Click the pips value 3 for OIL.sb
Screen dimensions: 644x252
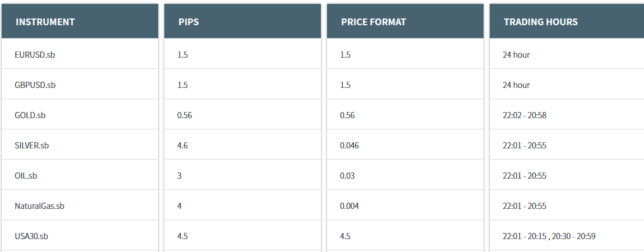point(242,175)
